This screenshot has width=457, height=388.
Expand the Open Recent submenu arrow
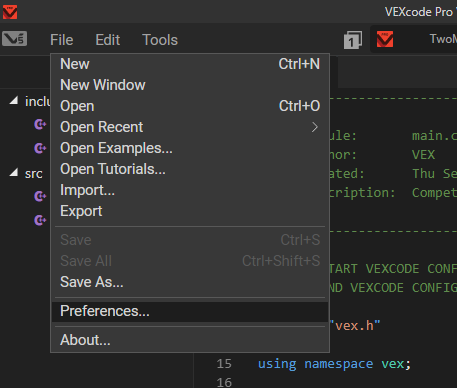pyautogui.click(x=315, y=127)
